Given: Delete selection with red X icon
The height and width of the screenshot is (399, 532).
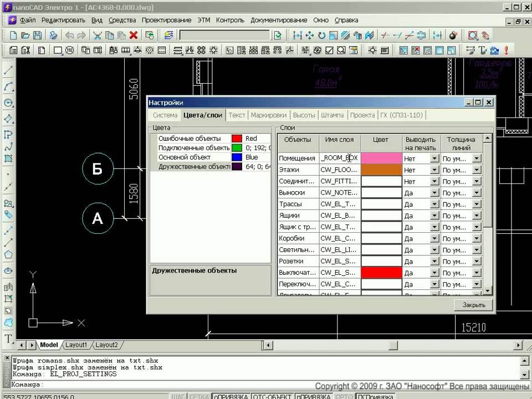Looking at the screenshot, I should [134, 35].
